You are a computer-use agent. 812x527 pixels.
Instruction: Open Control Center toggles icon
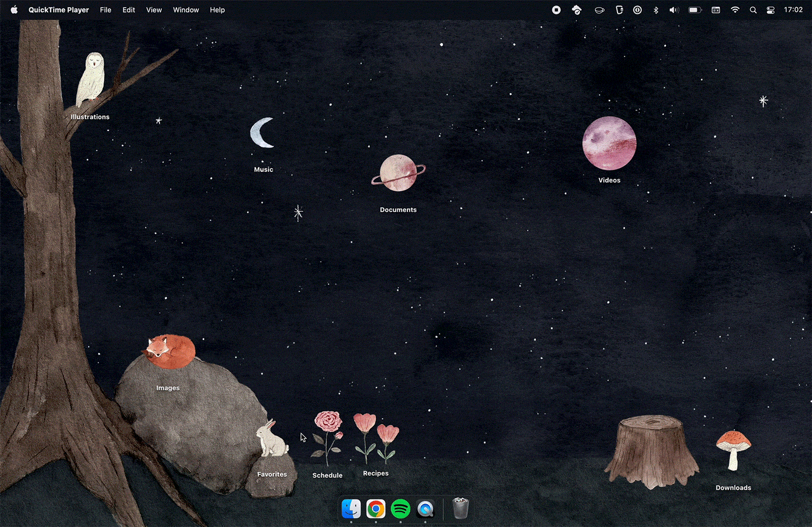(x=770, y=10)
